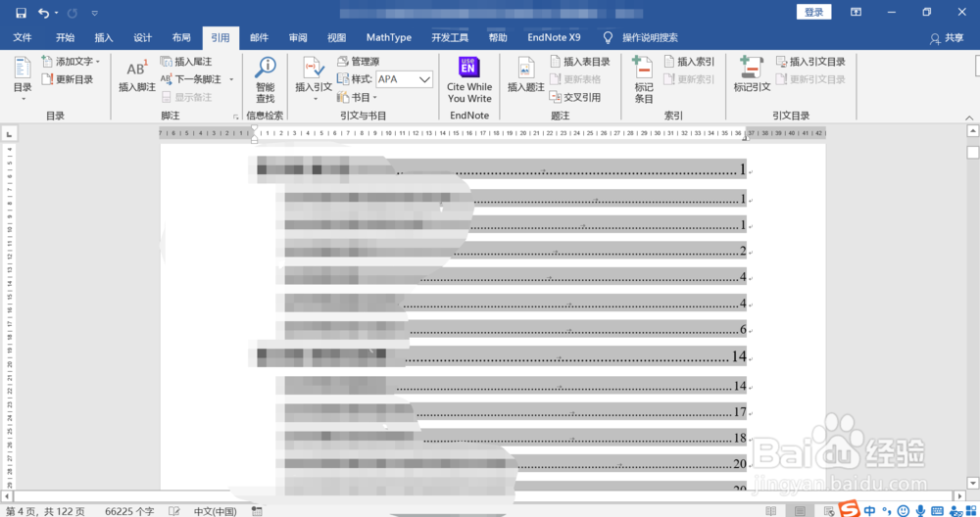Open the 脚注 group dialog launcher
The image size is (980, 517).
coord(235,117)
